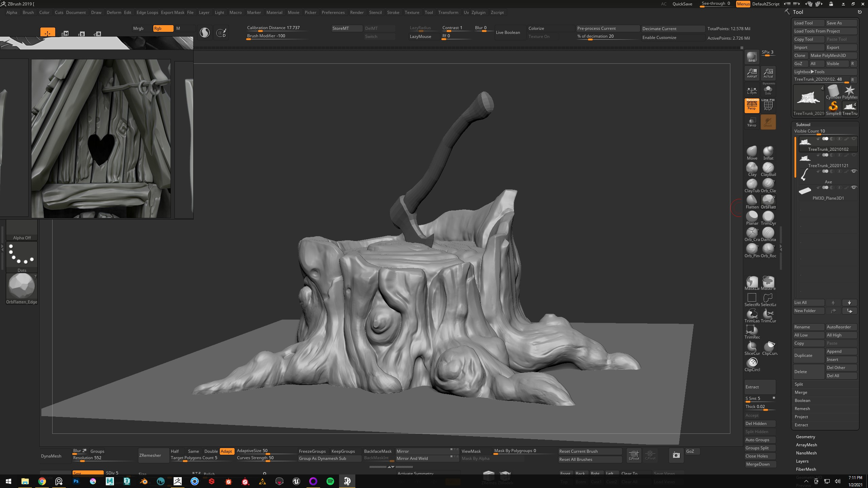
Task: Adjust the % of decimation slider
Action: pos(607,36)
